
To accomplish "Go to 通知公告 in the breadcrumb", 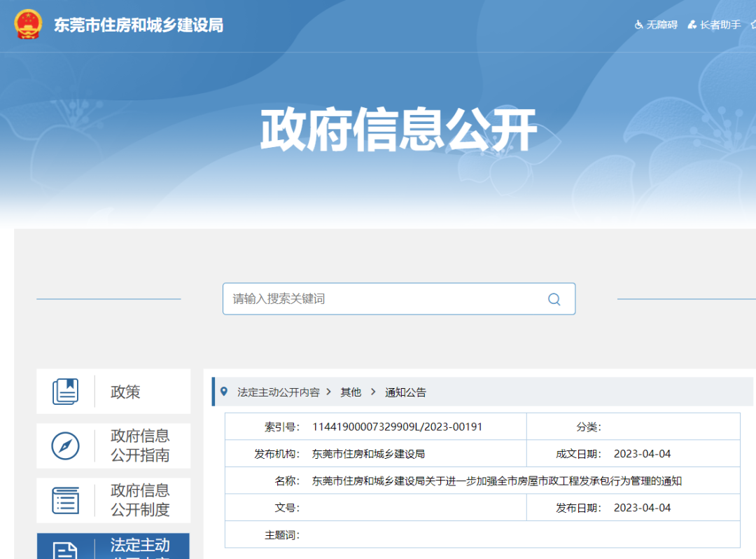I will click(405, 392).
